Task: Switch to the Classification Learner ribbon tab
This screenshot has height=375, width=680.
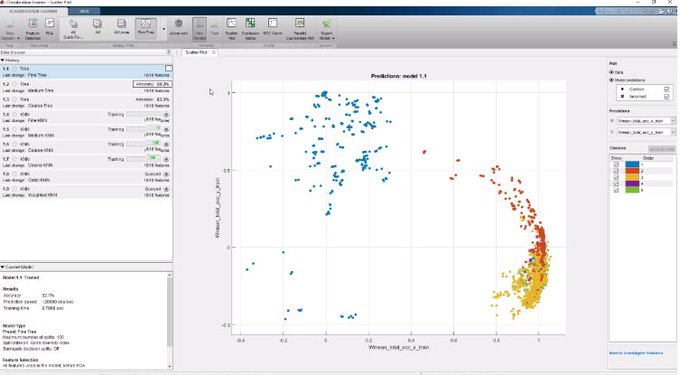Action: (x=33, y=11)
